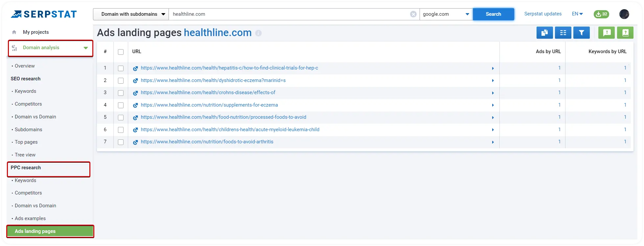Collapse the Domain analysis menu arrow
Image resolution: width=644 pixels, height=246 pixels.
tap(86, 48)
